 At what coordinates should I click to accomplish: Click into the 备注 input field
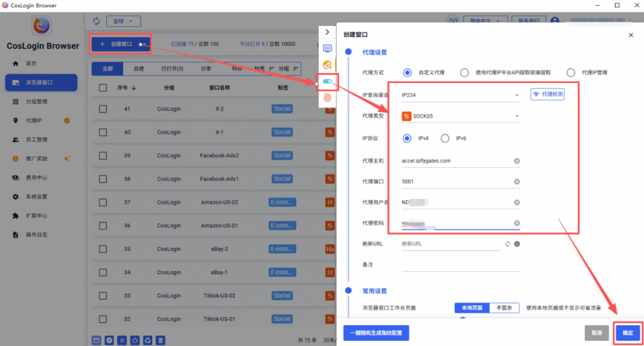point(460,265)
